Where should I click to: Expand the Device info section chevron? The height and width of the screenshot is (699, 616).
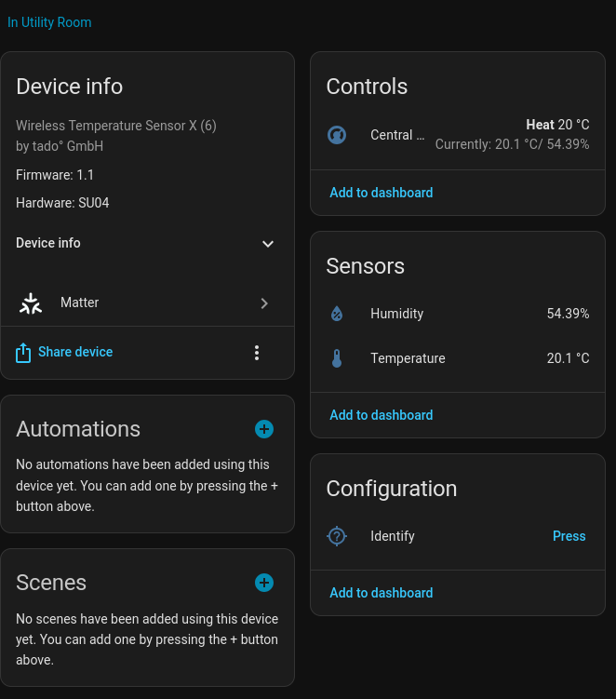click(x=268, y=244)
